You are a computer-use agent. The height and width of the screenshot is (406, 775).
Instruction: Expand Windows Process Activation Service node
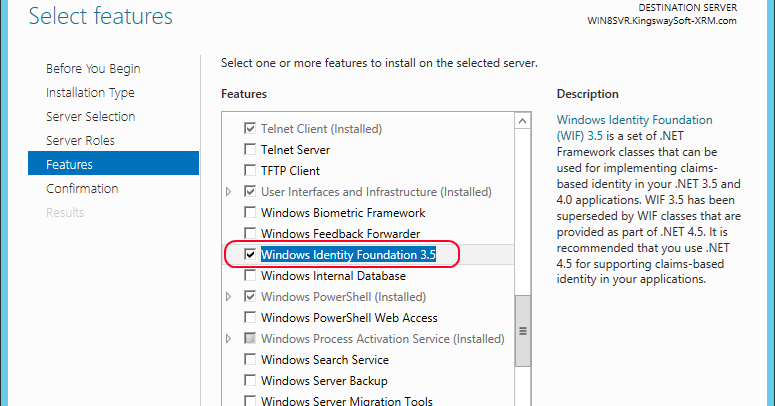point(229,339)
